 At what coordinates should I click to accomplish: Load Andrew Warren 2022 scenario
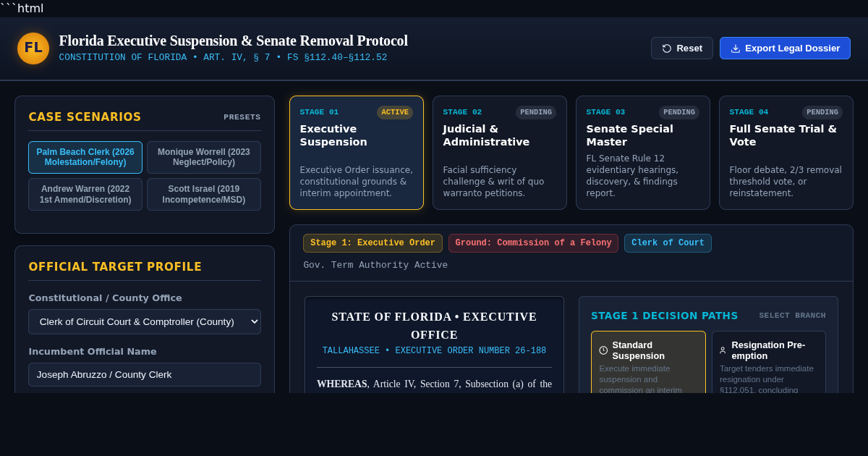pyautogui.click(x=85, y=194)
